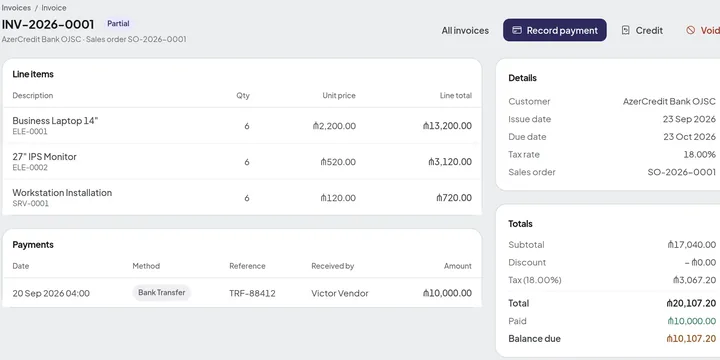The image size is (720, 360).
Task: Click the ₼520.00 unit price
Action: click(x=338, y=162)
